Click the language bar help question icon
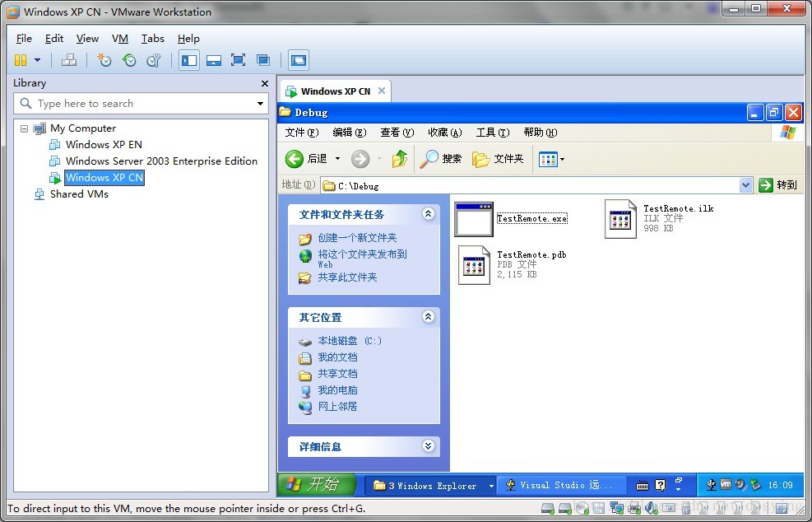 (661, 485)
